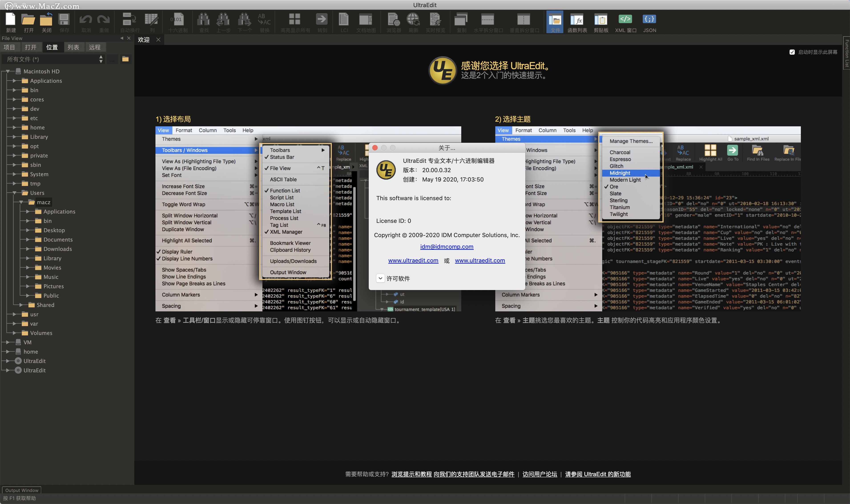Expand the Downloads folder node
Screen dimensions: 850x504
pyautogui.click(x=28, y=249)
